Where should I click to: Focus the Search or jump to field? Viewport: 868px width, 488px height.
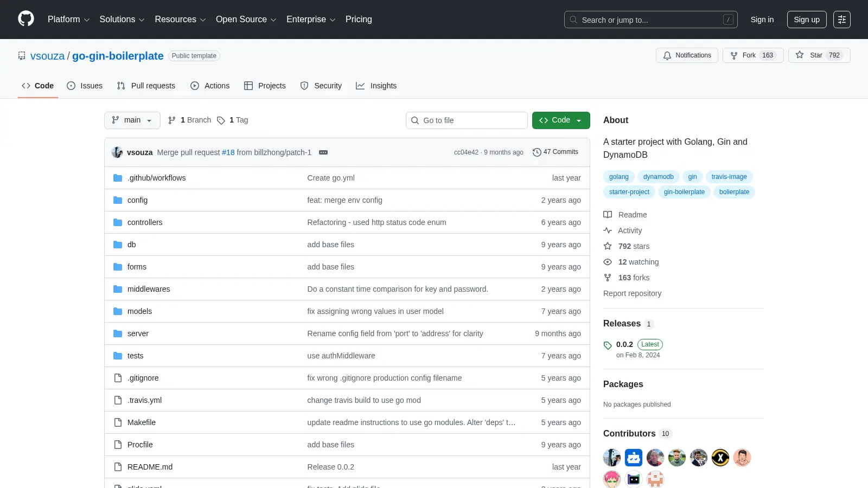(x=651, y=20)
